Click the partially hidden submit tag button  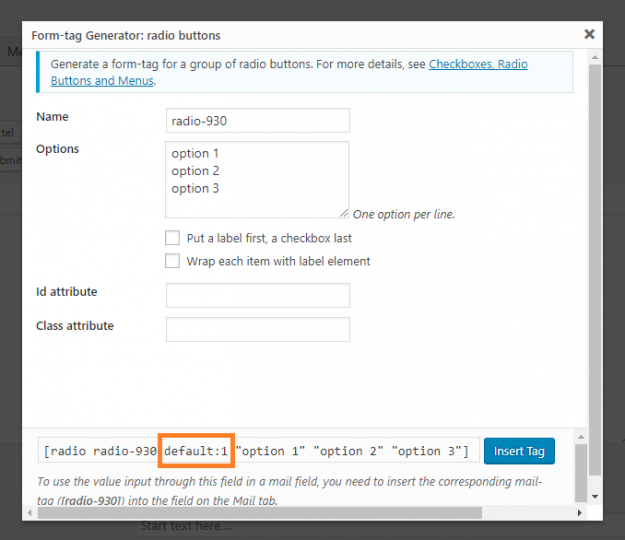10,159
